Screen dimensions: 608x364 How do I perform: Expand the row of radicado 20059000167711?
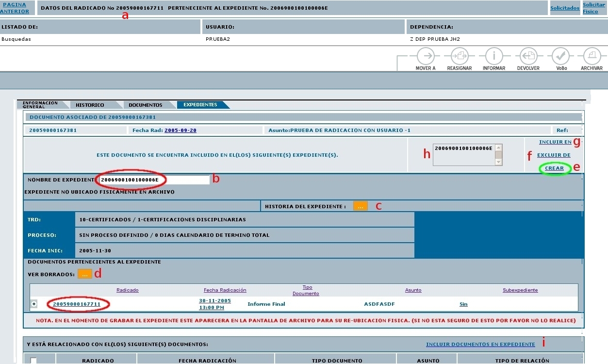click(x=34, y=304)
